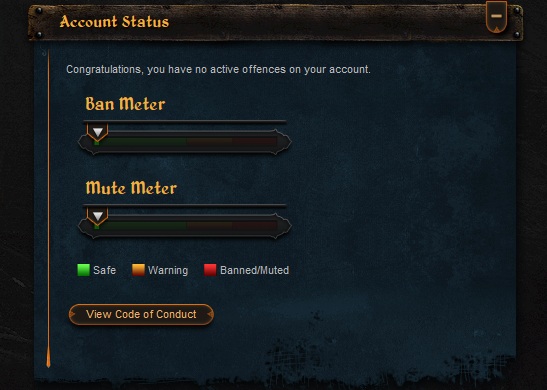Click the red zone of Mute Meter bar
The height and width of the screenshot is (390, 547).
coord(255,226)
